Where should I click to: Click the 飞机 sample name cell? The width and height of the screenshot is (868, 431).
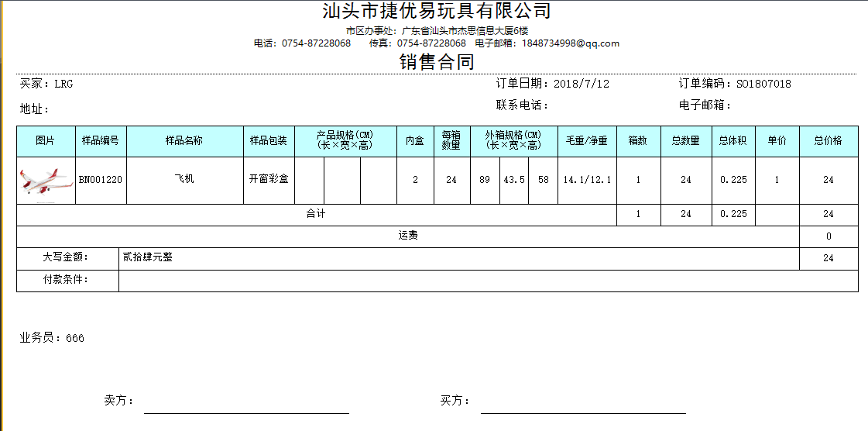(184, 180)
